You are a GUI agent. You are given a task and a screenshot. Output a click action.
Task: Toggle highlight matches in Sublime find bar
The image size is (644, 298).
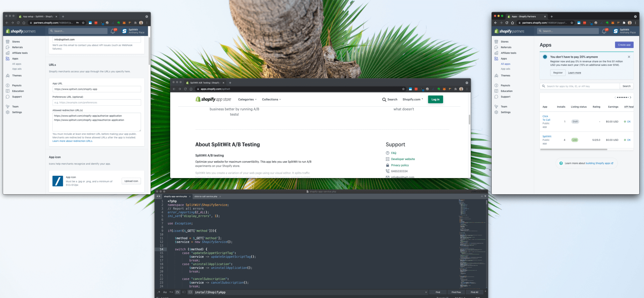[190, 292]
